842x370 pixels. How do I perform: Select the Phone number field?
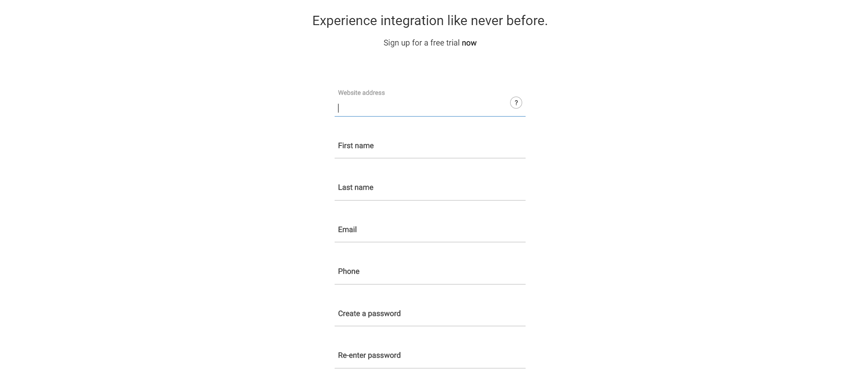430,272
